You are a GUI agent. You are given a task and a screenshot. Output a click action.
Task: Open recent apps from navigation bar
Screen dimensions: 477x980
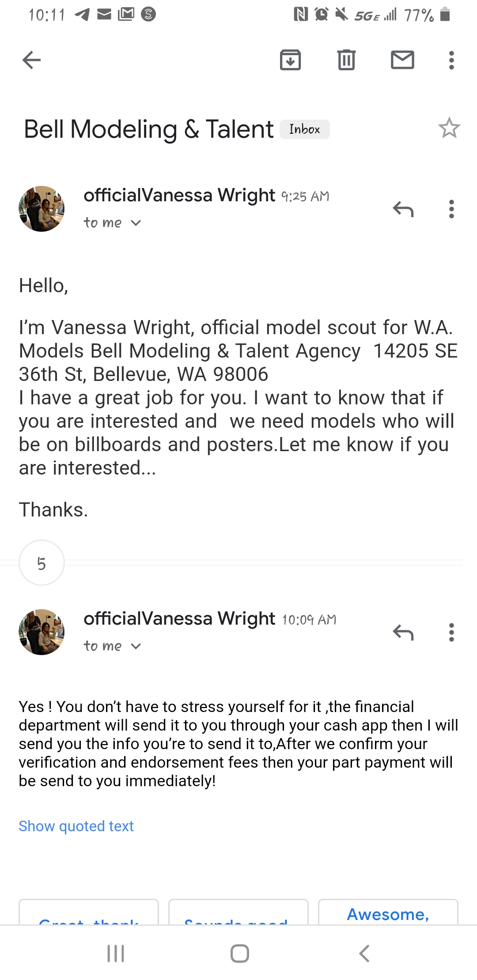point(116,954)
